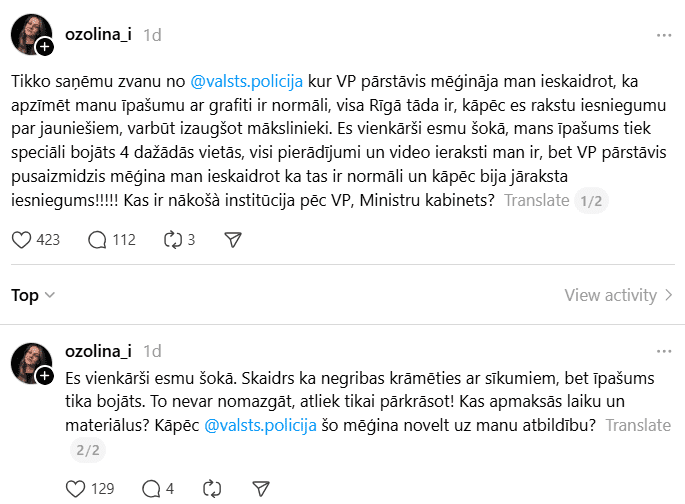
Task: Share the first post via paper plane
Action: (232, 240)
